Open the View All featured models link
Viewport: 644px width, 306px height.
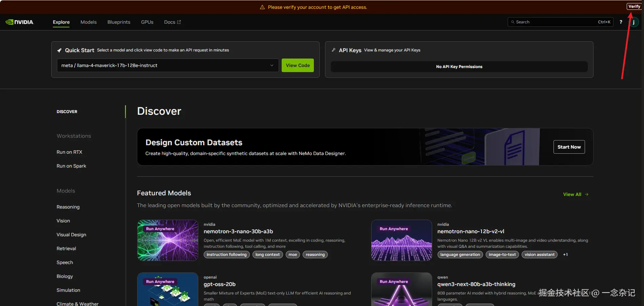576,194
